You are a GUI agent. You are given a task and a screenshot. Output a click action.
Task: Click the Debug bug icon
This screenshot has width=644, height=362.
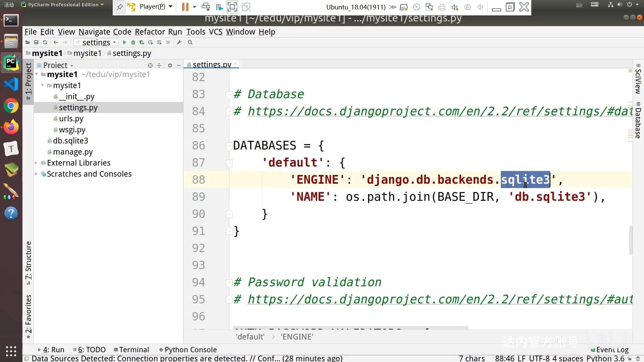pyautogui.click(x=133, y=43)
